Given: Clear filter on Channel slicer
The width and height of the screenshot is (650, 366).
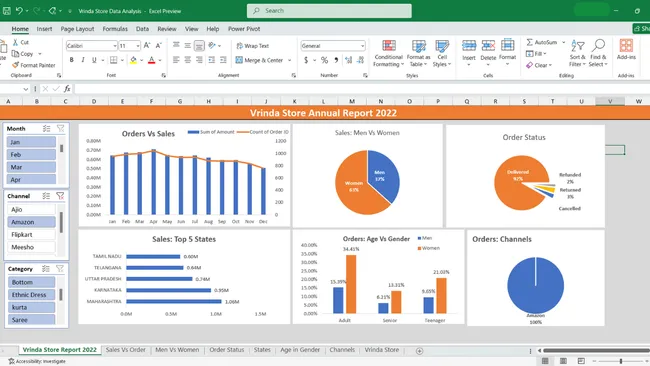Looking at the screenshot, I should [60, 196].
